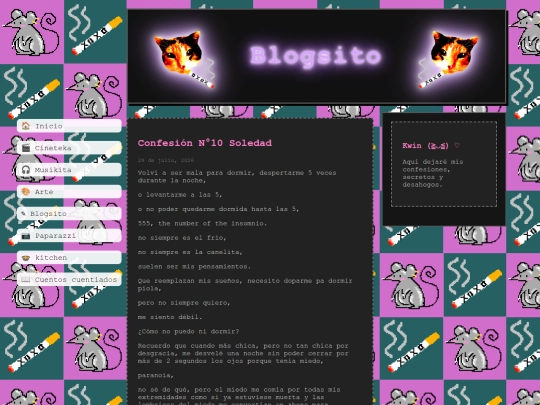Viewport: 540px width, 405px height.
Task: Click the line 'o levantarme a las 5,'
Action: click(x=180, y=195)
